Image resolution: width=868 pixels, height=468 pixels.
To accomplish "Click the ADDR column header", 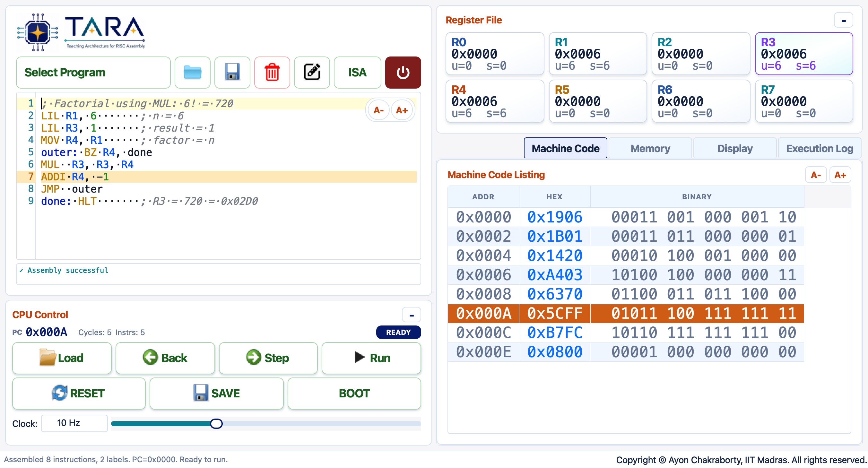I will click(483, 197).
